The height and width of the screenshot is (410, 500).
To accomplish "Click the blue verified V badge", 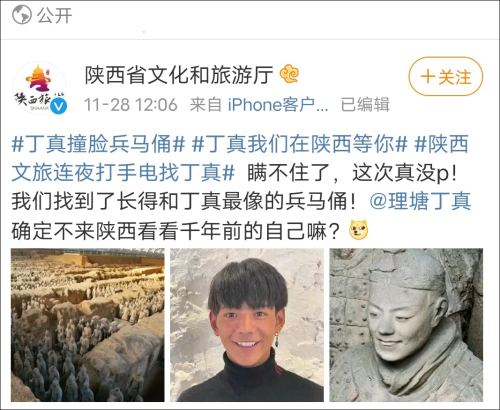I will 60,106.
